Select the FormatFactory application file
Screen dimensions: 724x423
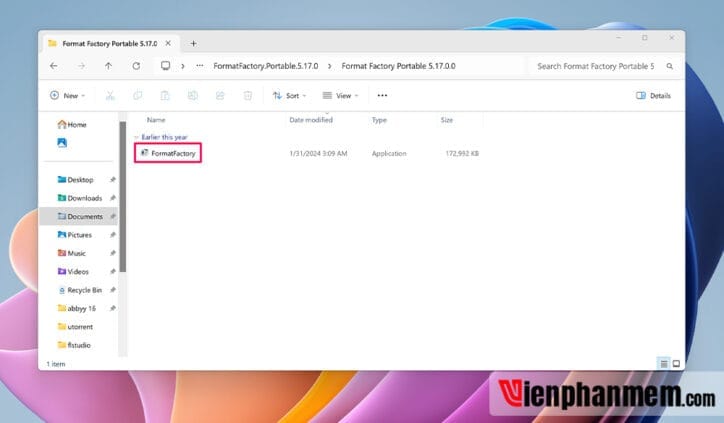(x=168, y=153)
